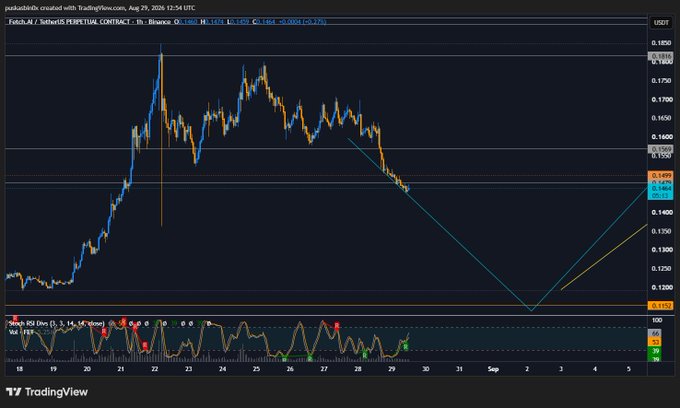Click the 0.1600 price scale value

coord(662,137)
